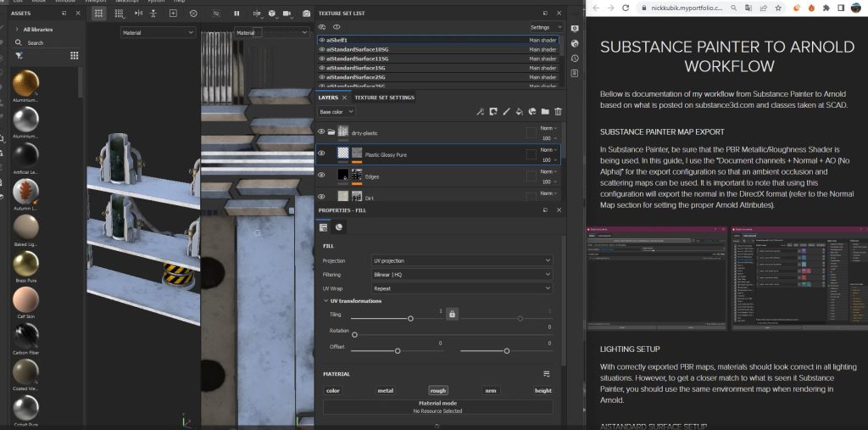
Task: Toggle visibility of aiStandardSurface11SG texture set
Action: (322, 59)
